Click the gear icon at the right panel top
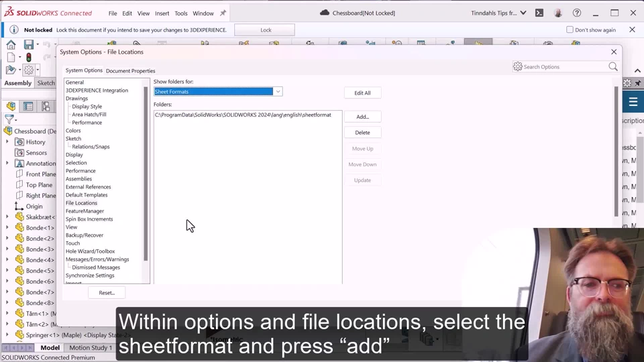 tap(627, 83)
